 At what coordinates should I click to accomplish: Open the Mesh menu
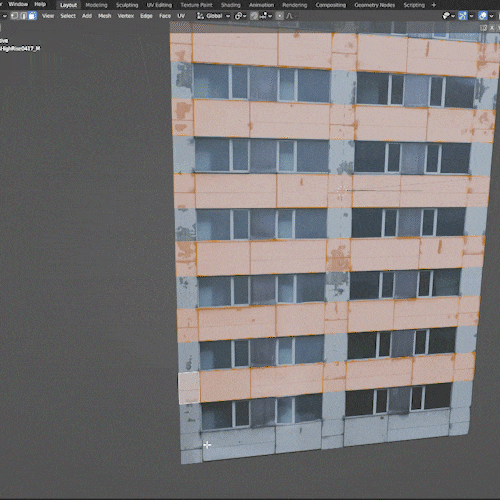(x=104, y=16)
